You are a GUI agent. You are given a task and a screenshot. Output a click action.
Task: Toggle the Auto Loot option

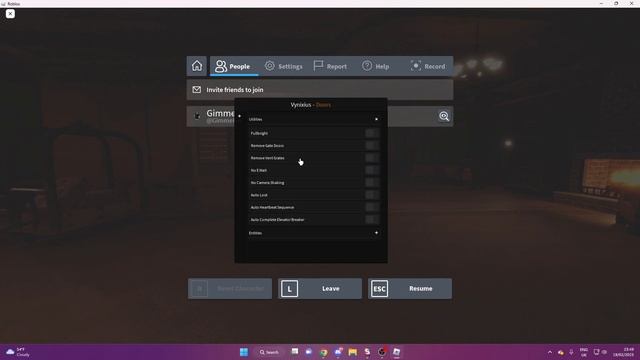[372, 195]
